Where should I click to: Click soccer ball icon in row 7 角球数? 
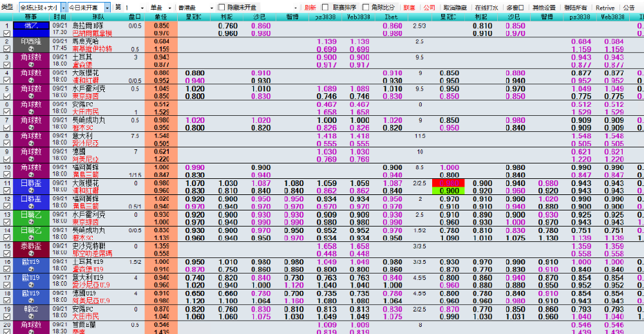tap(31, 127)
